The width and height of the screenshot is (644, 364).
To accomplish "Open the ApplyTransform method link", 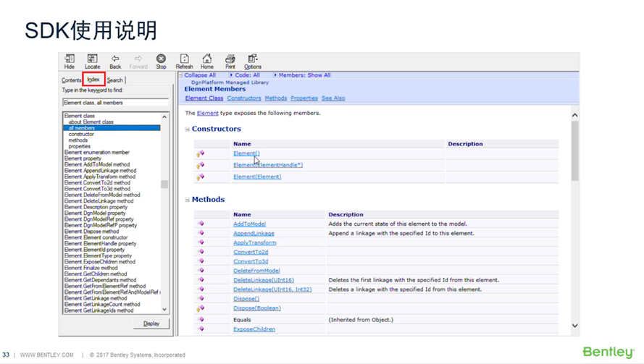I will coord(255,242).
